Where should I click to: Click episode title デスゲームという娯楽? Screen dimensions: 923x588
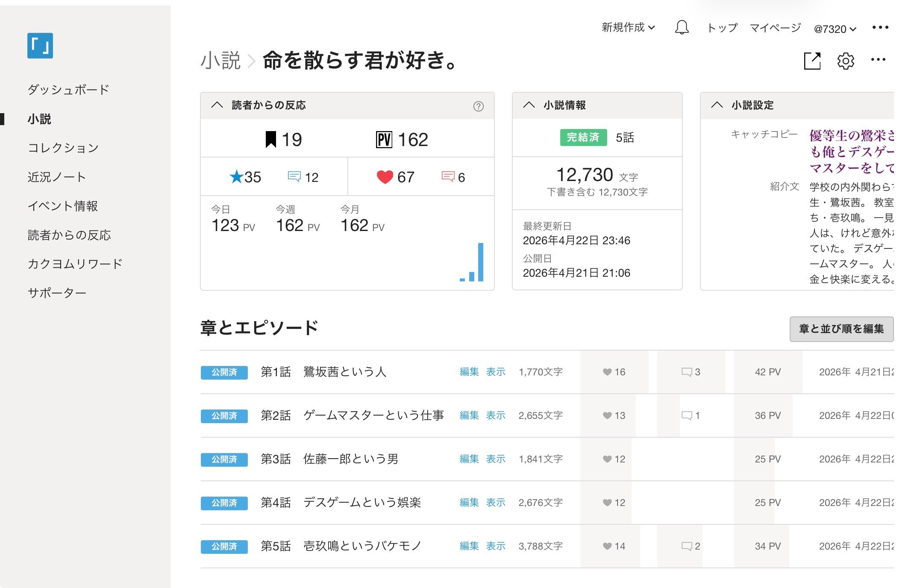[362, 503]
